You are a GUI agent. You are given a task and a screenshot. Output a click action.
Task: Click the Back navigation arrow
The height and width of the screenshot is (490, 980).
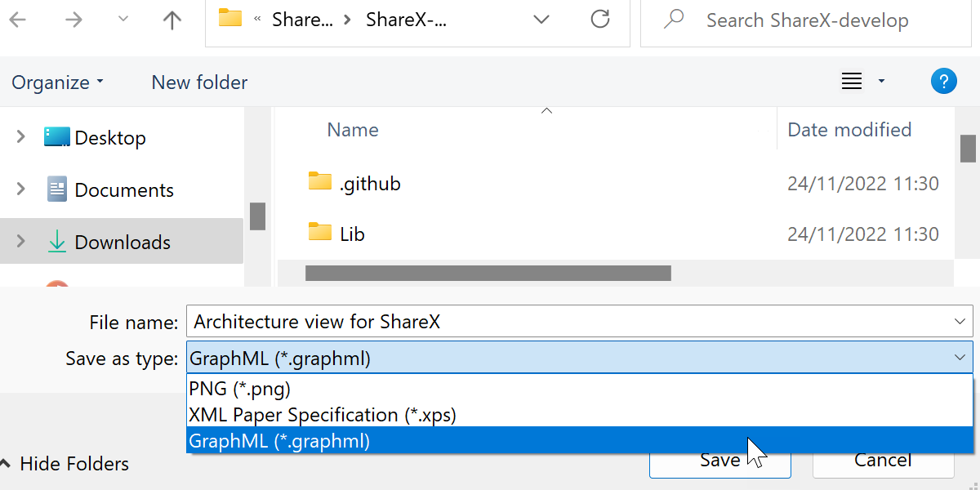click(18, 20)
